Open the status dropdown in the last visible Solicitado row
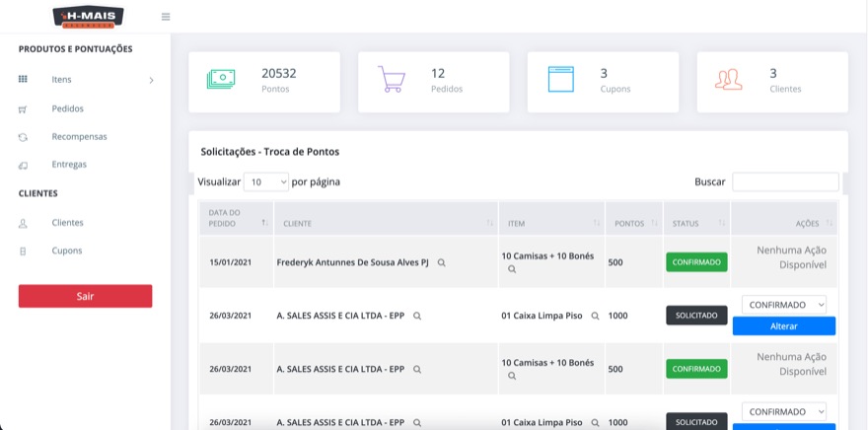Image resolution: width=868 pixels, height=430 pixels. (x=784, y=411)
